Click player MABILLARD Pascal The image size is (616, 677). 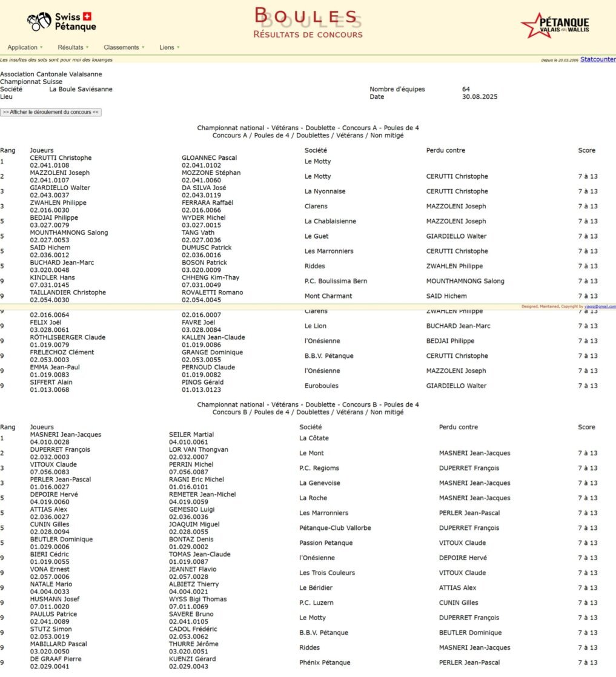(58, 644)
